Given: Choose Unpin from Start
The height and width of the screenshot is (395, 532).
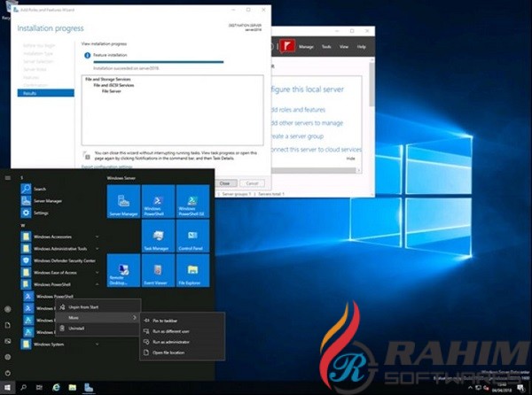Looking at the screenshot, I should click(98, 307).
